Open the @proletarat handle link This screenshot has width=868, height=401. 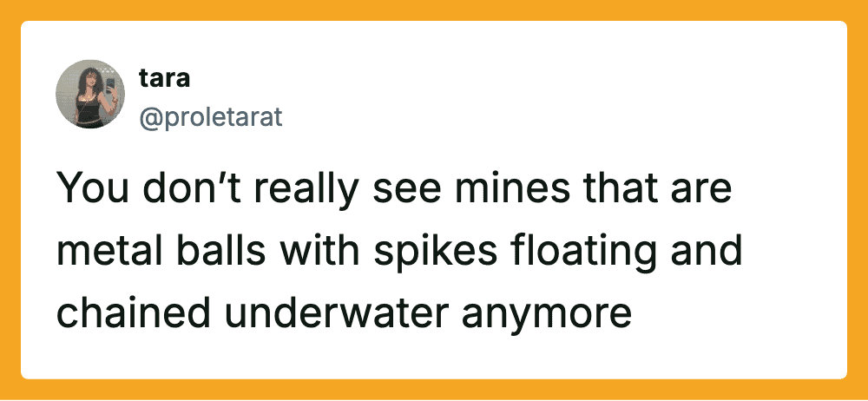[x=211, y=116]
